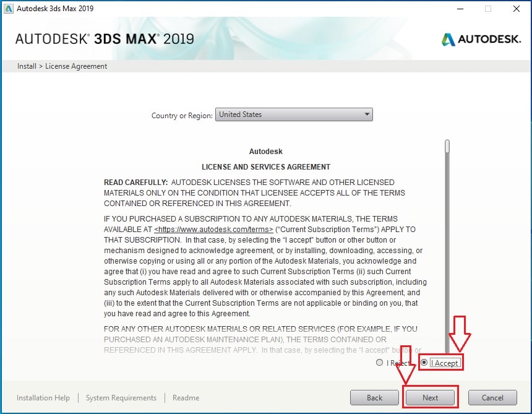Viewport: 532px width, 414px height.
Task: Cancel the 3ds Max installation
Action: click(492, 397)
